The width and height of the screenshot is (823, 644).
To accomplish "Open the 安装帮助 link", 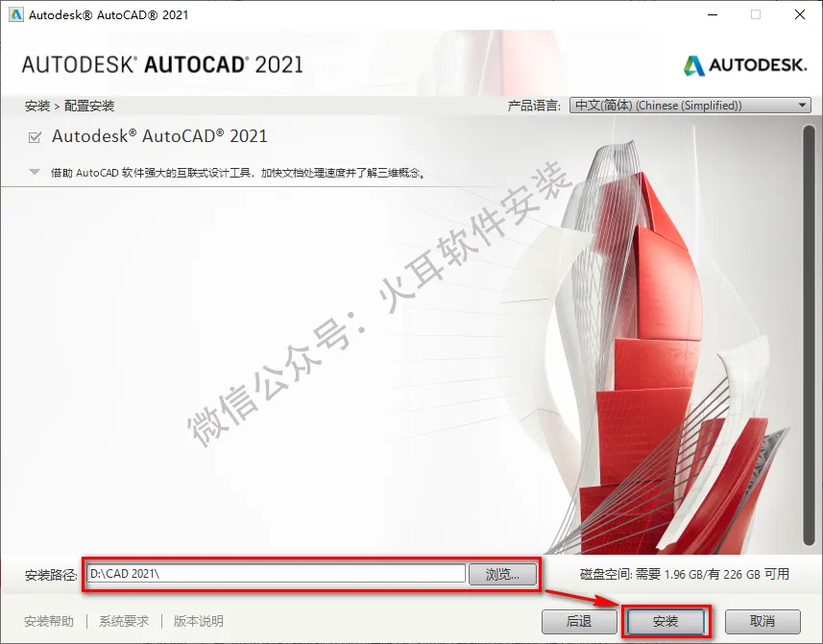I will (x=49, y=622).
